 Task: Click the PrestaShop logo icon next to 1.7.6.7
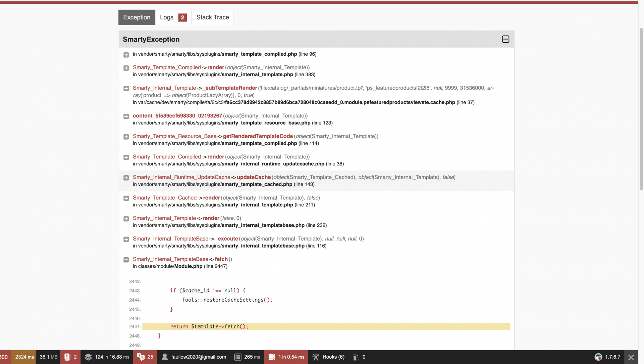tap(598, 357)
